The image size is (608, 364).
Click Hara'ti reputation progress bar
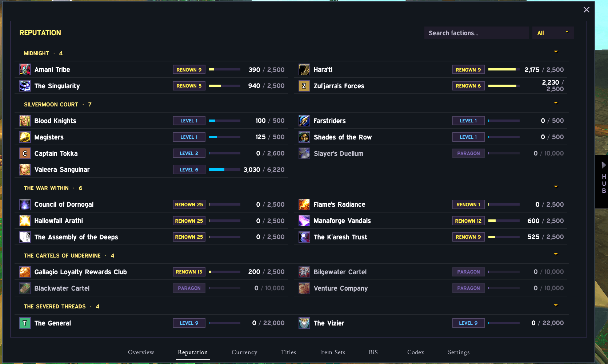(x=504, y=69)
